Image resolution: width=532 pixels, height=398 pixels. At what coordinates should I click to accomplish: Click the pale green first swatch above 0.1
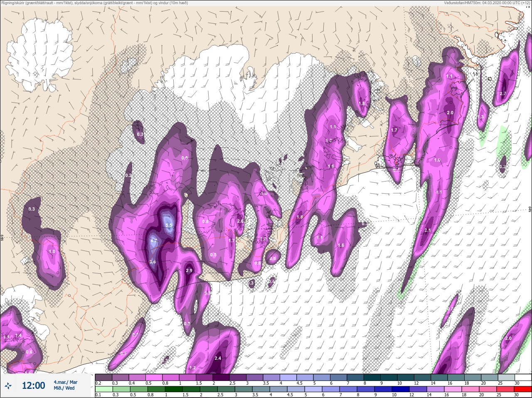tap(103, 390)
